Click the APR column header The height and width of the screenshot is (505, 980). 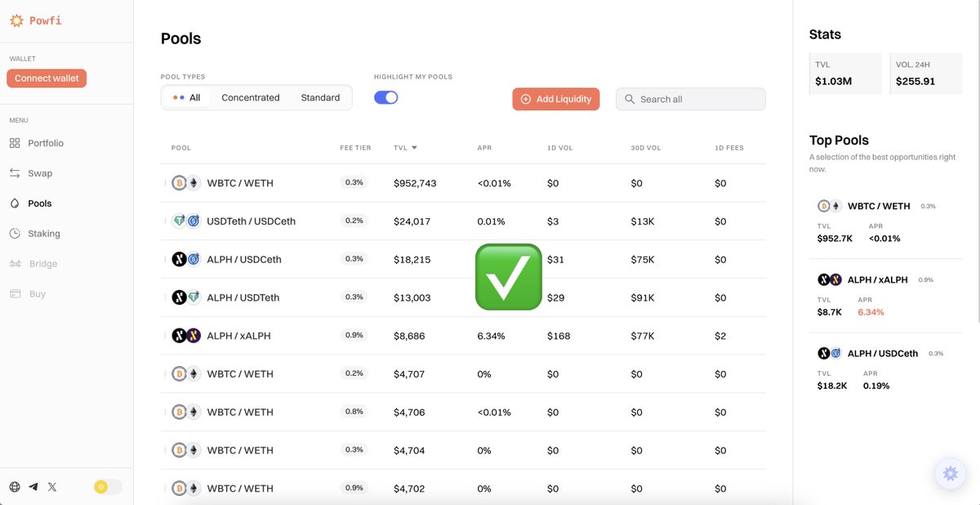coord(484,148)
